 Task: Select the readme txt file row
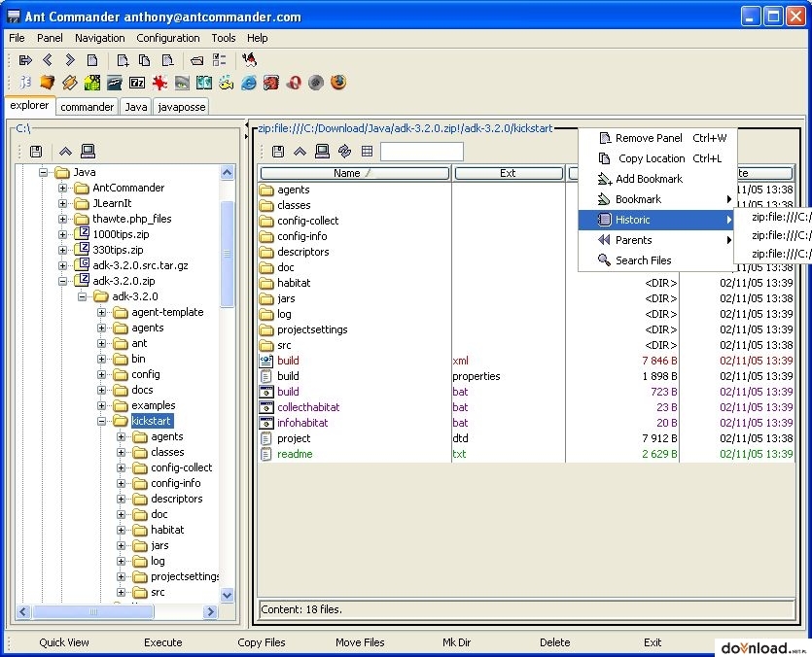[526, 454]
